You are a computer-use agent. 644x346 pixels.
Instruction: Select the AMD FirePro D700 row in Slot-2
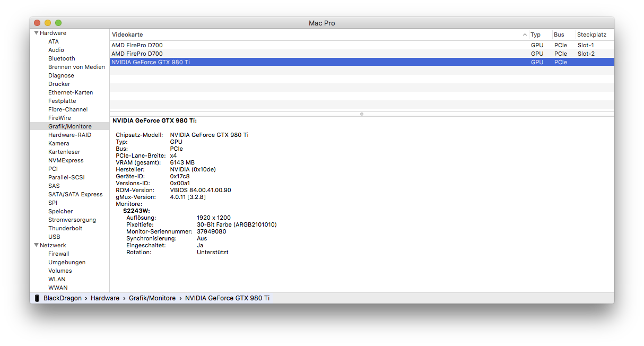point(362,54)
